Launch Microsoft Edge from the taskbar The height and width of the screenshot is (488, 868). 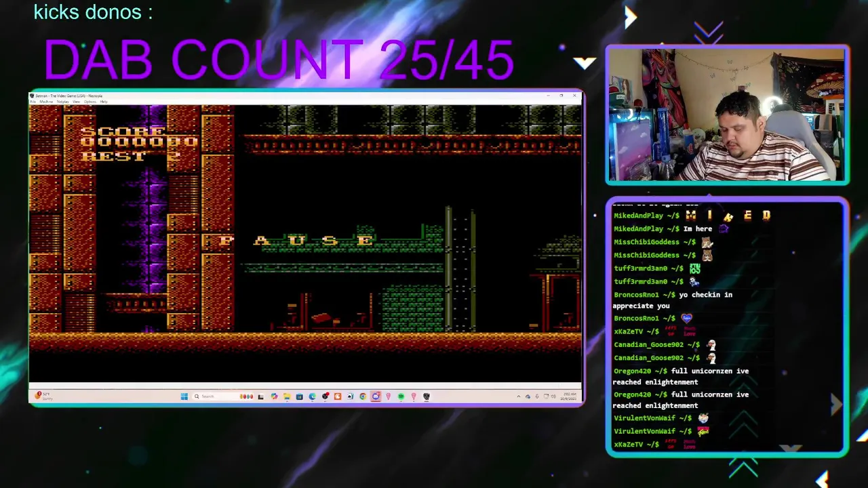pyautogui.click(x=312, y=396)
